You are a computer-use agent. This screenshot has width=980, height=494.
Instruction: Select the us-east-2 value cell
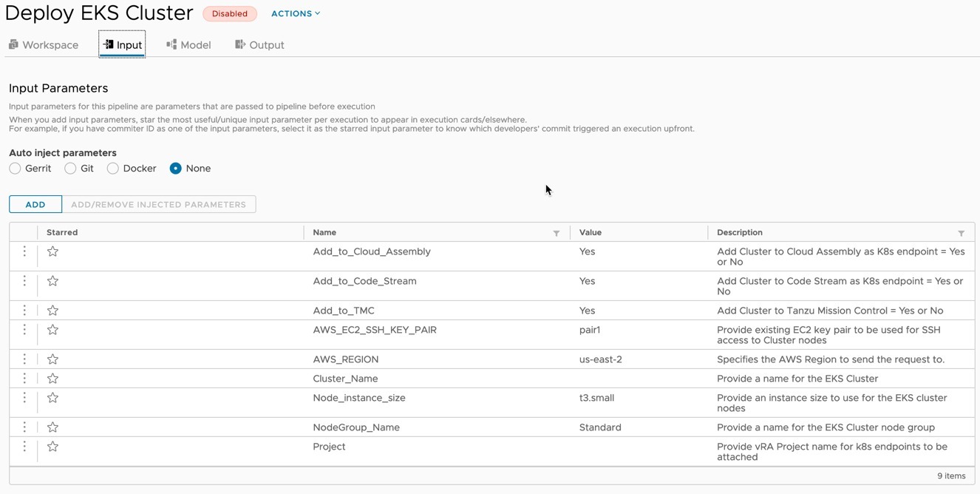[x=601, y=359]
